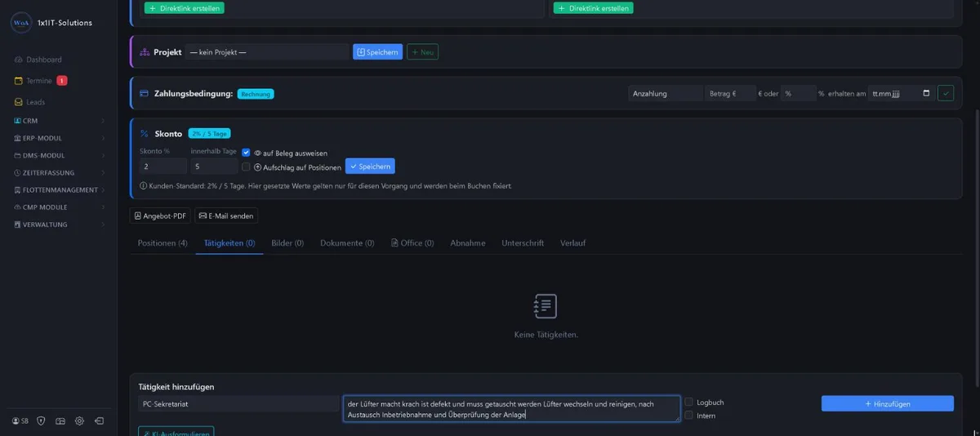Click the Zahlungsbedingung credit card icon
The height and width of the screenshot is (436, 980).
tap(145, 93)
